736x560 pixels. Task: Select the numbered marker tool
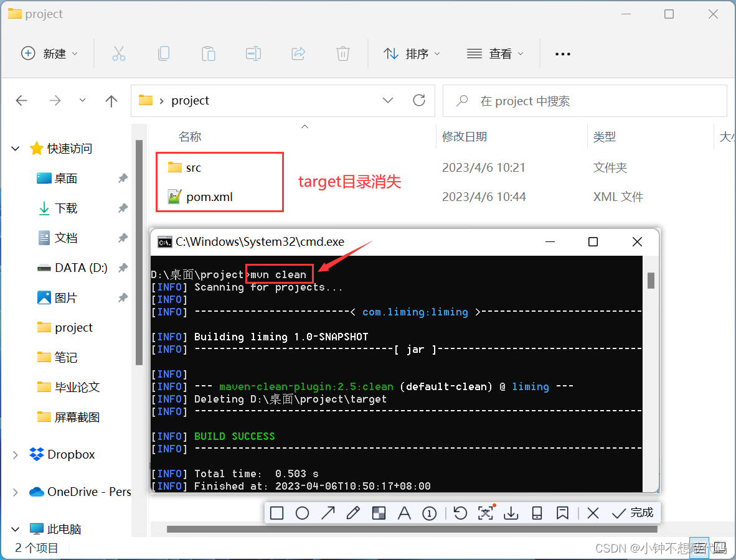tap(429, 513)
